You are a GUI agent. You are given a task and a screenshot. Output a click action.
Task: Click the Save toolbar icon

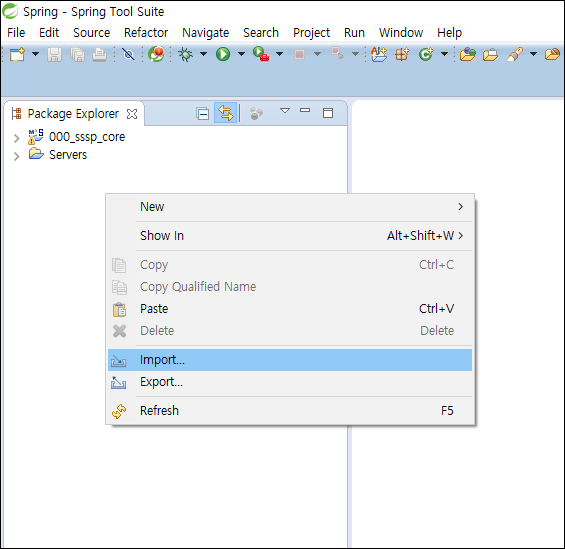click(x=54, y=54)
